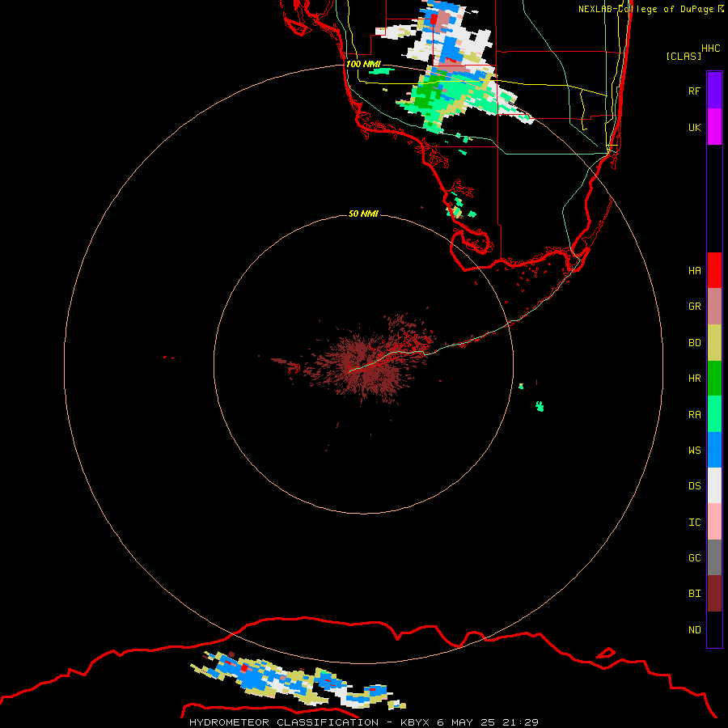The width and height of the screenshot is (728, 728).
Task: Click the GC legend label
Action: 694,558
